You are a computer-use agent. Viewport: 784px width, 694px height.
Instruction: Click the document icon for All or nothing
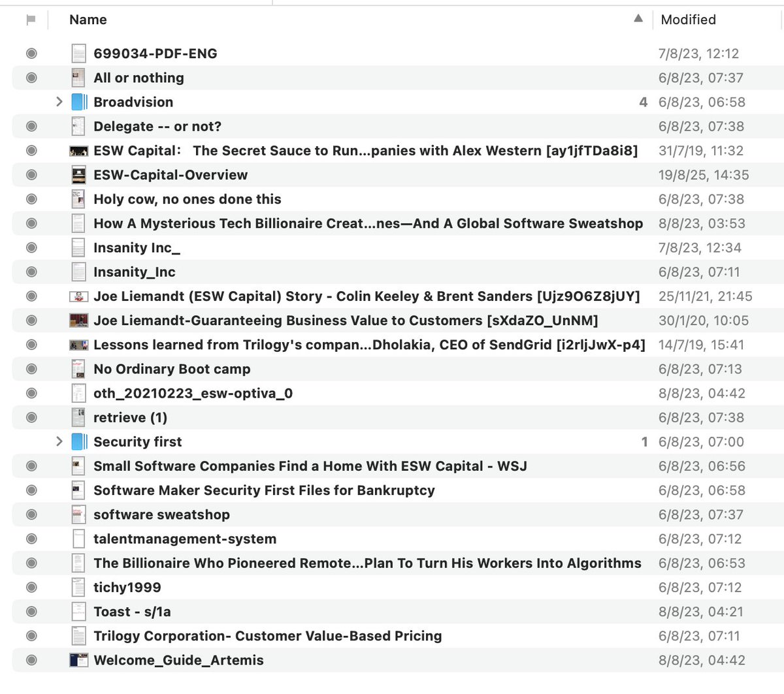(x=78, y=78)
